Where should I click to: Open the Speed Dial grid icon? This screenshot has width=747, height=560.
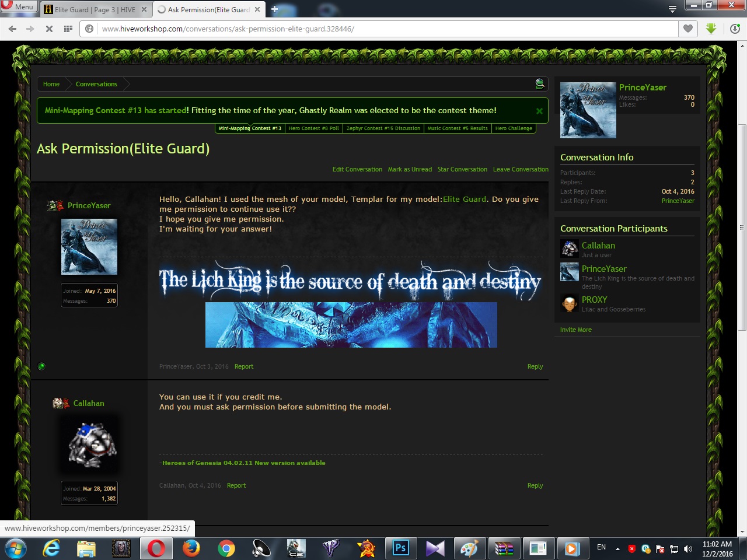point(68,29)
